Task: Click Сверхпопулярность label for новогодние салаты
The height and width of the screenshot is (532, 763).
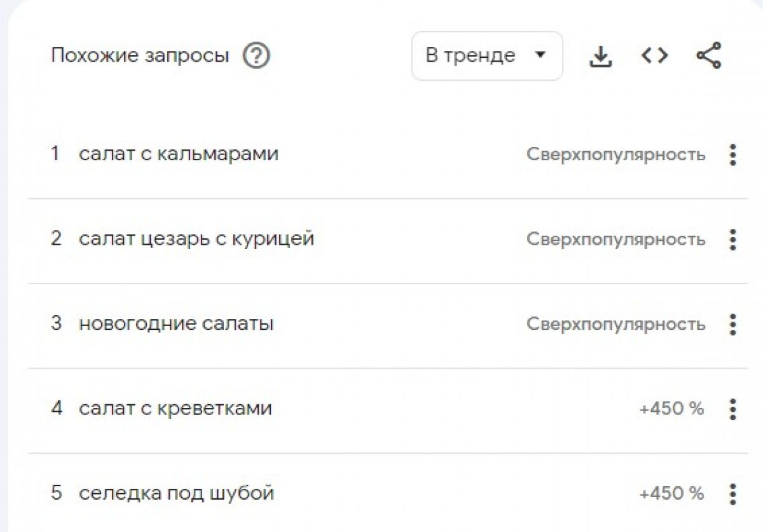Action: [615, 324]
